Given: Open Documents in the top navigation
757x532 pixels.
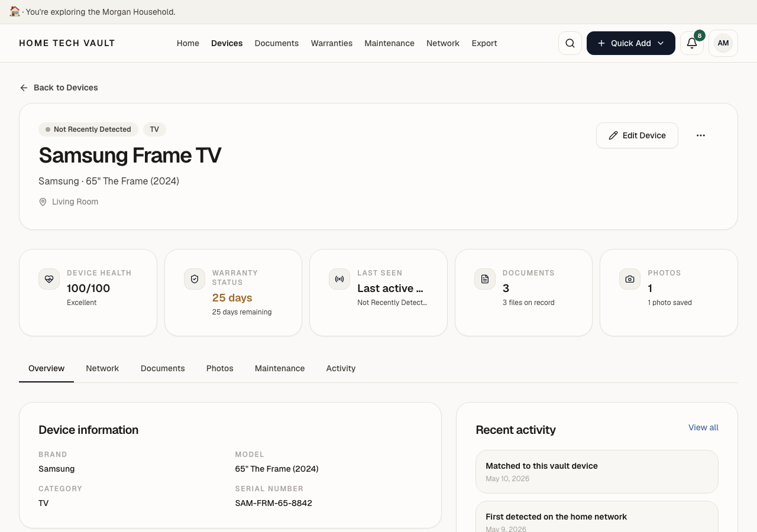Looking at the screenshot, I should pyautogui.click(x=277, y=43).
